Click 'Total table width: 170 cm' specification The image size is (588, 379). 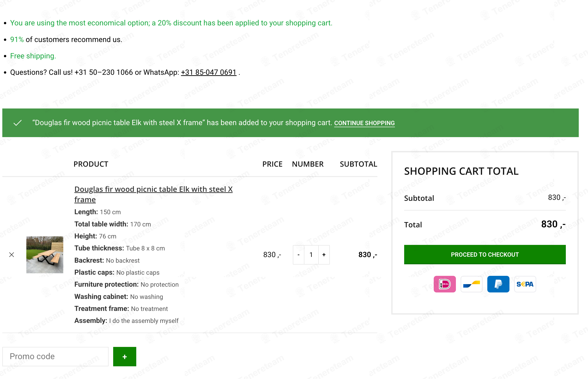112,224
